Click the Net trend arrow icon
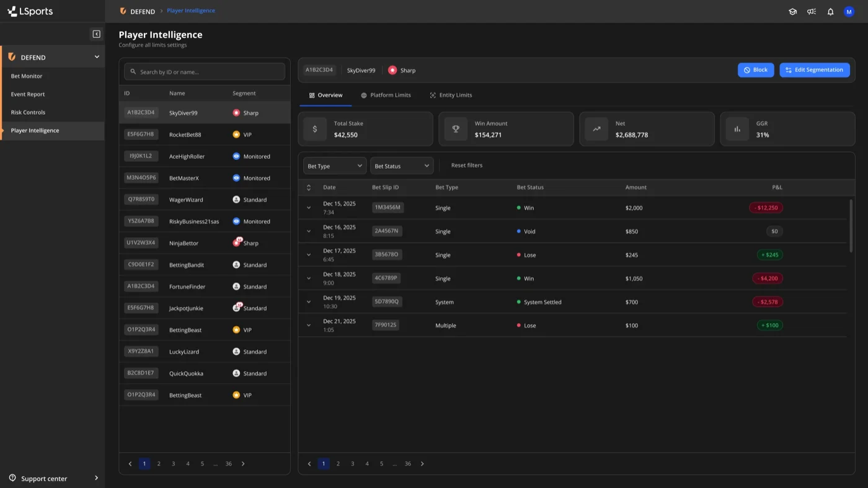The image size is (868, 488). [596, 129]
